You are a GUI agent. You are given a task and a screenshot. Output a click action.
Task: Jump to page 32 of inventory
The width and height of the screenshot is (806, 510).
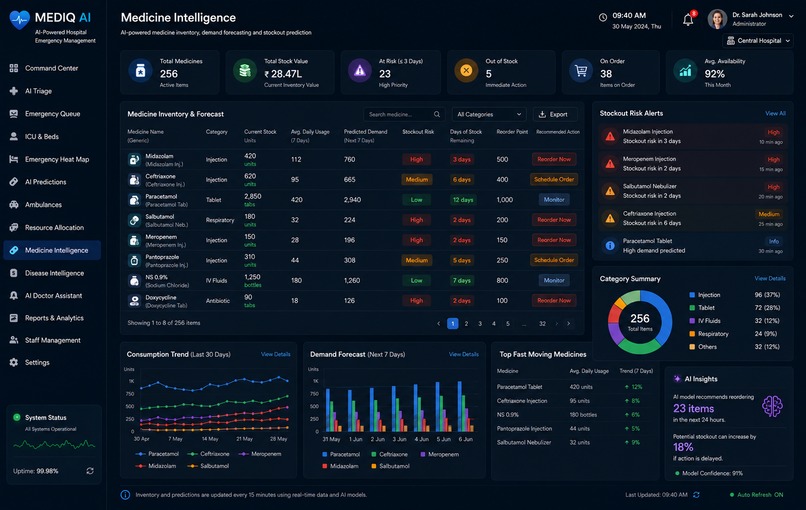pyautogui.click(x=542, y=323)
